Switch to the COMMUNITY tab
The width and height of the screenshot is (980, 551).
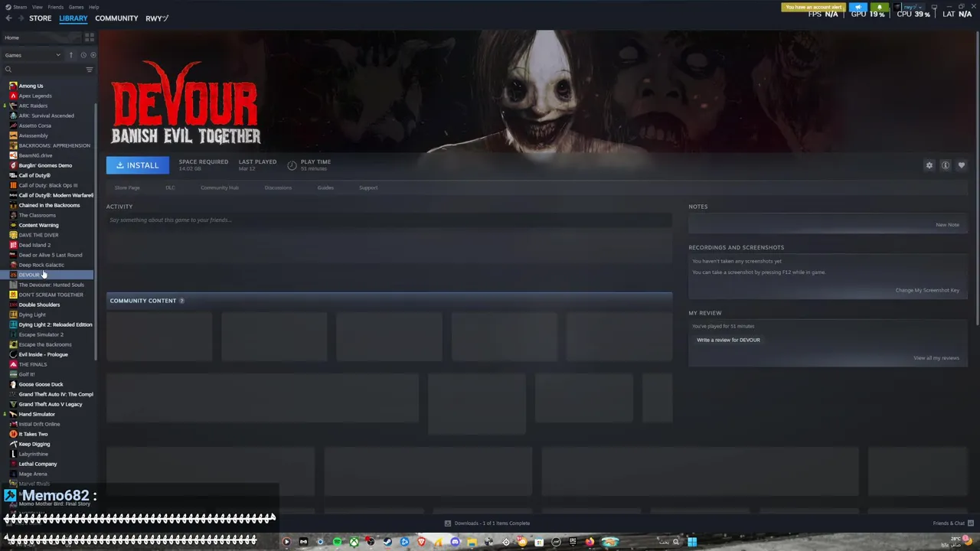point(116,18)
